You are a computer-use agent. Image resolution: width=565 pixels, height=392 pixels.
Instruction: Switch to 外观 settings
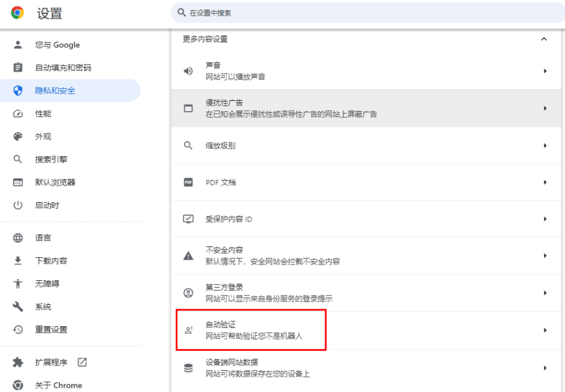[70, 137]
